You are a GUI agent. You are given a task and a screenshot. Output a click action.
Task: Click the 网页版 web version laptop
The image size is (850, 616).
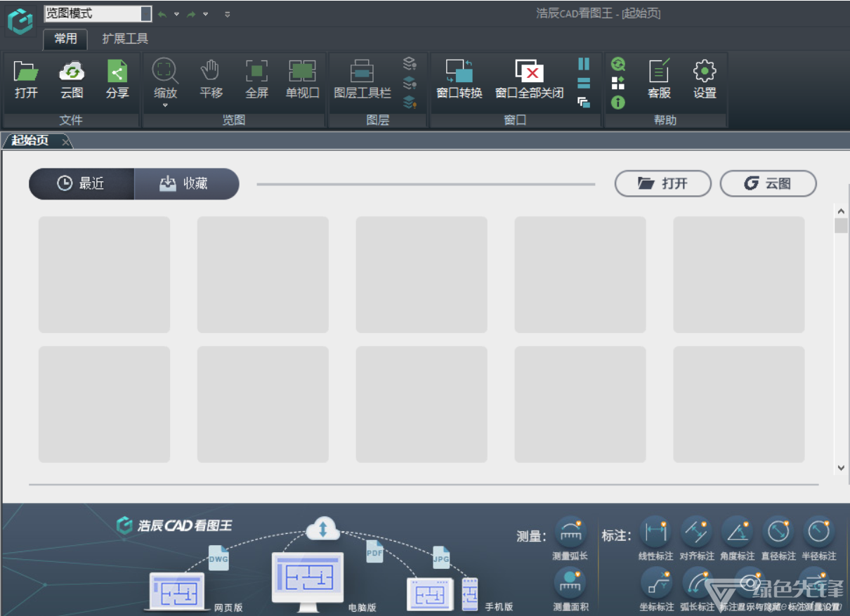178,591
